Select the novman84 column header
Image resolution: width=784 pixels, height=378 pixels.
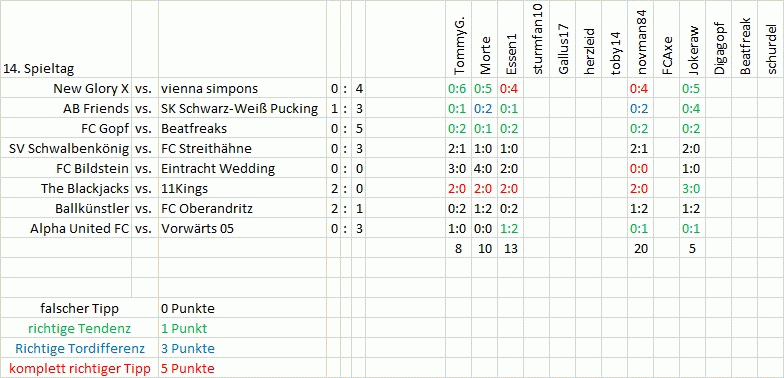(x=641, y=40)
